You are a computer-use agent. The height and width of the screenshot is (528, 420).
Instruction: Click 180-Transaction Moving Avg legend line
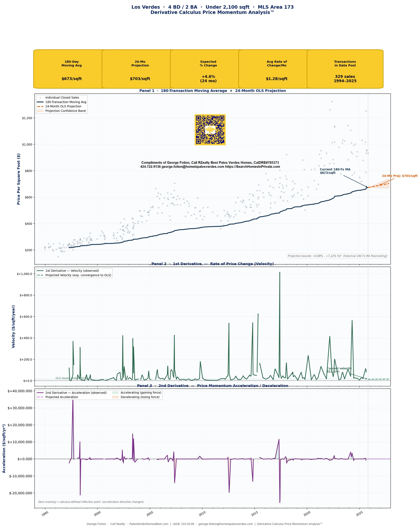[x=40, y=102]
